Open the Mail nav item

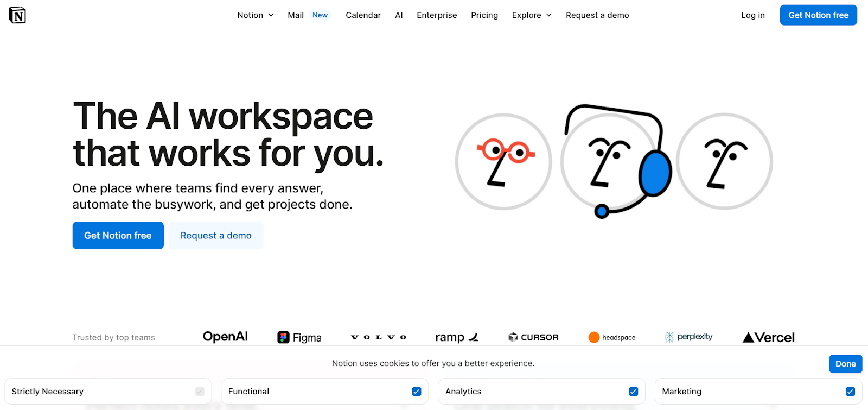click(x=296, y=15)
